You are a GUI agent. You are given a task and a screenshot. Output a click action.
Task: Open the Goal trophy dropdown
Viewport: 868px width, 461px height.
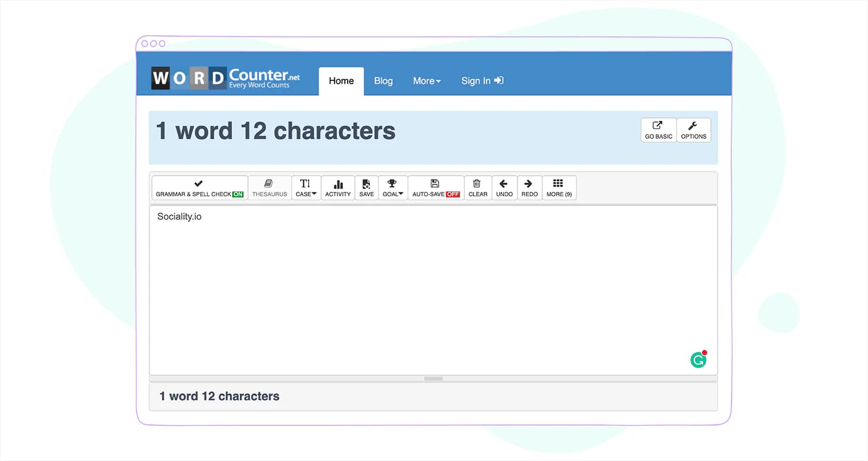[x=393, y=188]
